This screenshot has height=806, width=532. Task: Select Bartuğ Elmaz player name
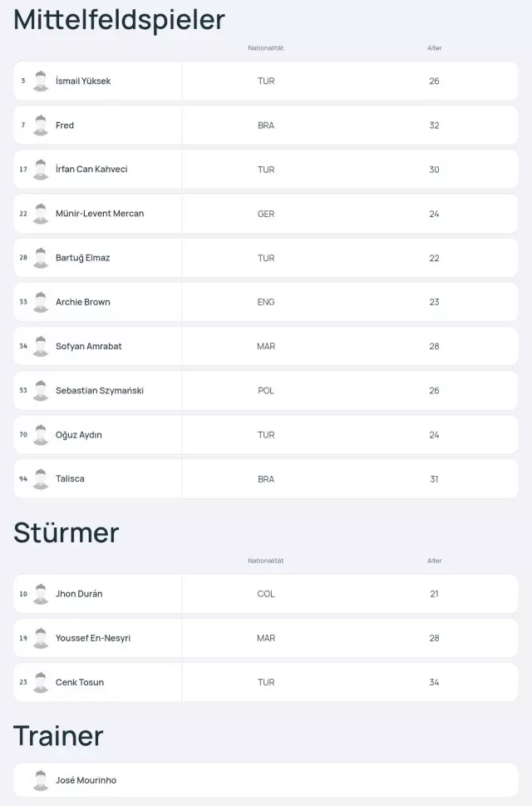[82, 258]
